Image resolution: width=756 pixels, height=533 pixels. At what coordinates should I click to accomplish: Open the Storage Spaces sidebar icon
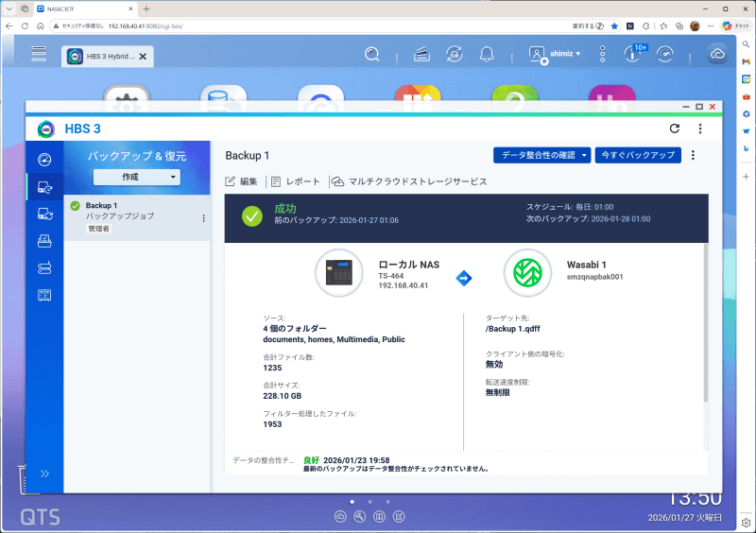[44, 267]
